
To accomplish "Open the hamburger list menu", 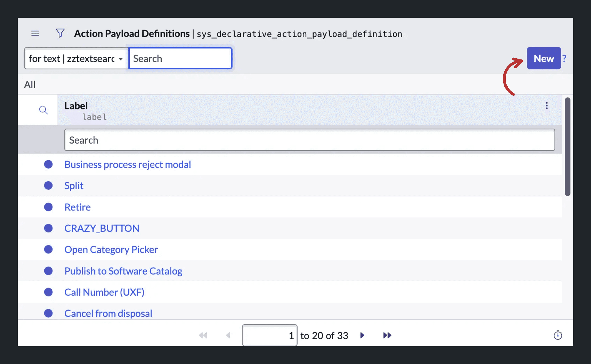I will point(35,33).
